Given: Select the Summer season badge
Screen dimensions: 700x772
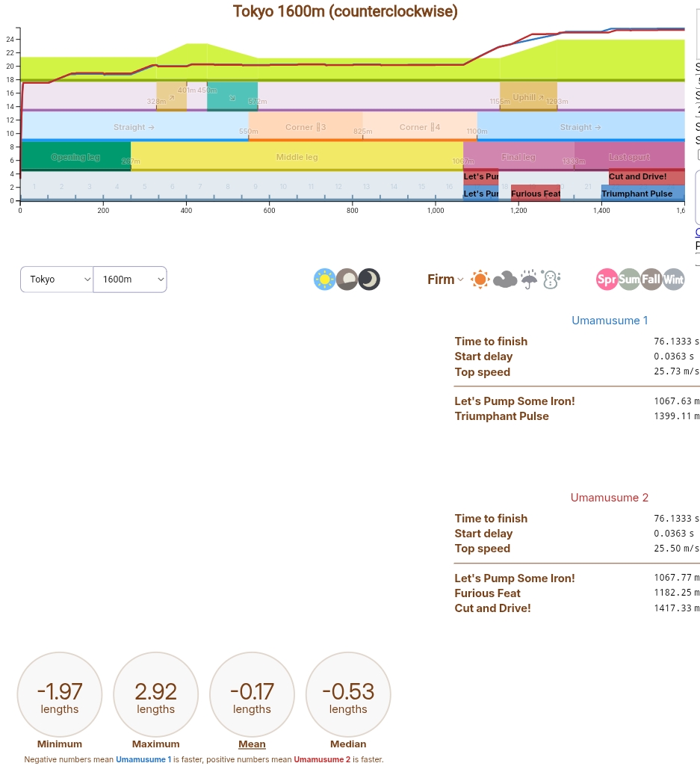Looking at the screenshot, I should (629, 280).
